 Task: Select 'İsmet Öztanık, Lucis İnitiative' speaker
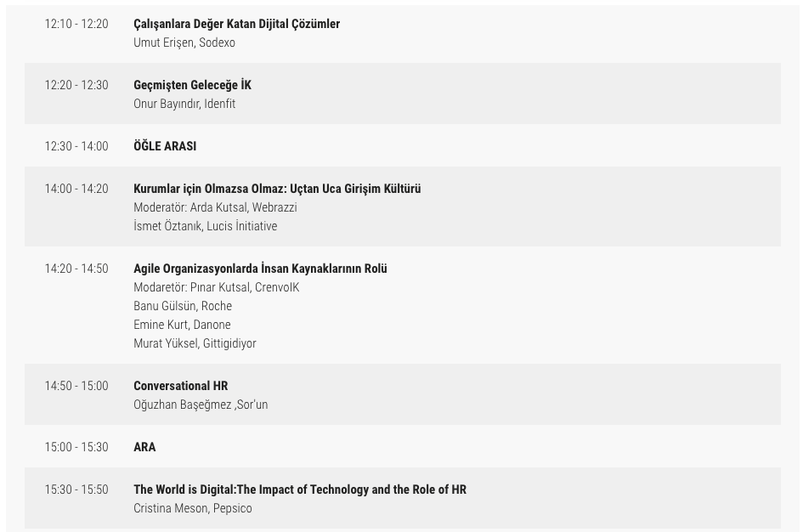tap(205, 226)
